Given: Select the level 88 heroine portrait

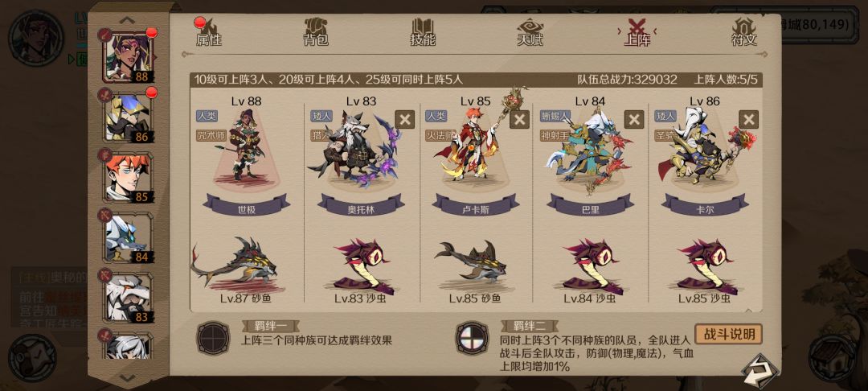Looking at the screenshot, I should [129, 56].
